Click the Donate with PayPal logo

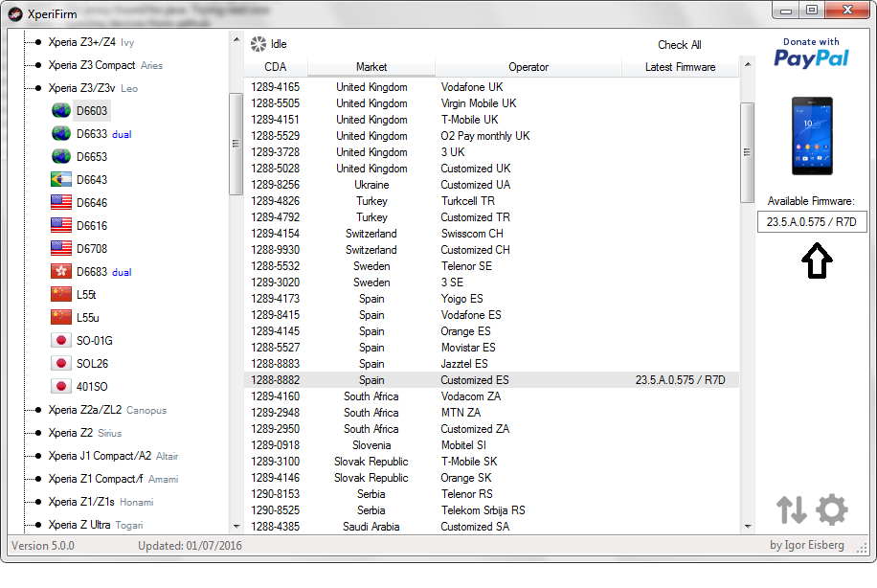[x=811, y=53]
